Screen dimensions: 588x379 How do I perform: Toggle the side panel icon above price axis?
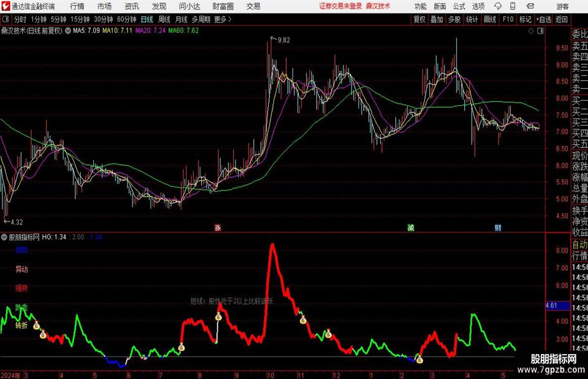pos(540,31)
